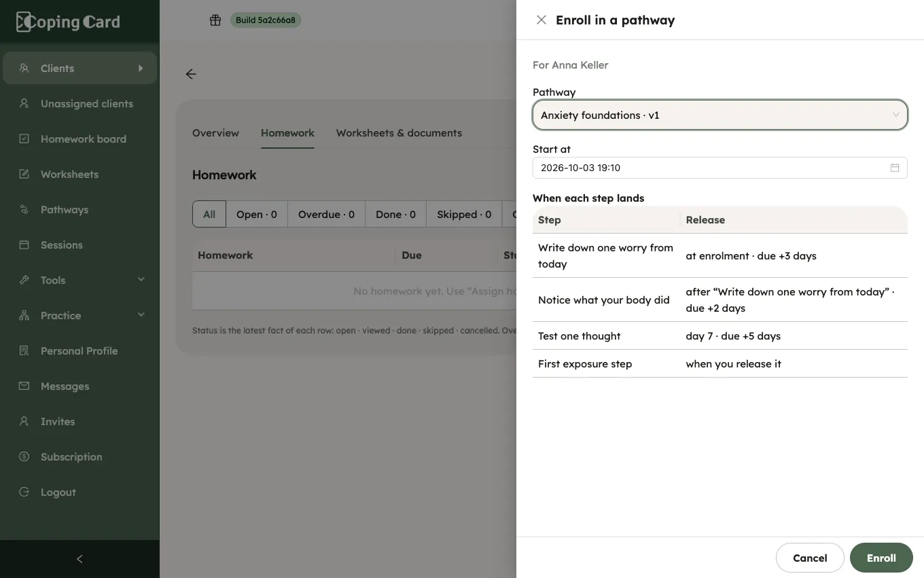Collapse the sidebar with bottom chevron
This screenshot has height=578, width=924.
point(79,559)
